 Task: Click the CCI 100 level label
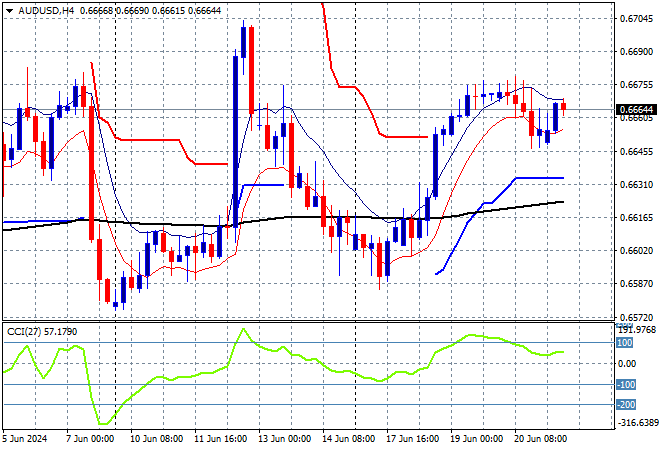[x=628, y=342]
